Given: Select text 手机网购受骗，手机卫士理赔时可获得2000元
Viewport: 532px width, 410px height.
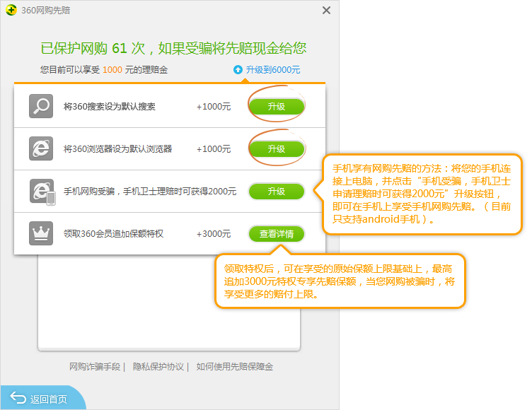Looking at the screenshot, I should [x=150, y=192].
